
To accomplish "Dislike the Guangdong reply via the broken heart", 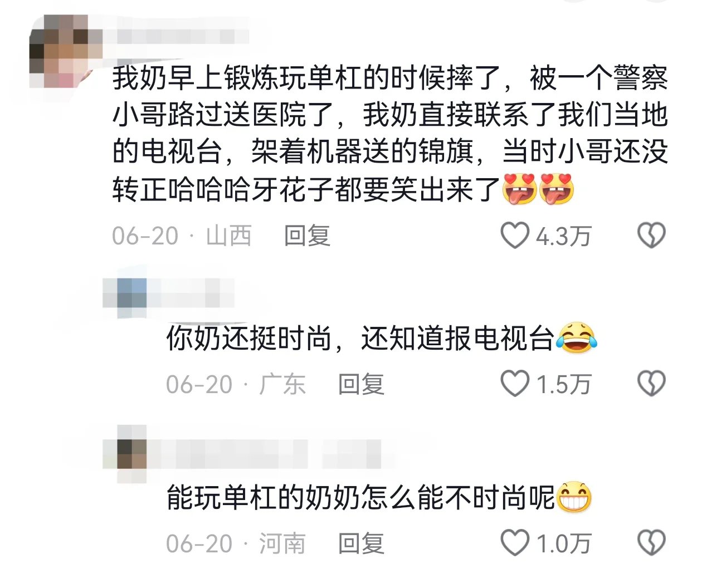I will pyautogui.click(x=651, y=384).
